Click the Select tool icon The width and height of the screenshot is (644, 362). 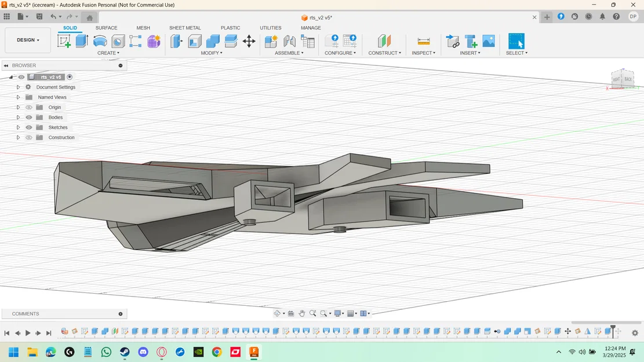tap(516, 41)
